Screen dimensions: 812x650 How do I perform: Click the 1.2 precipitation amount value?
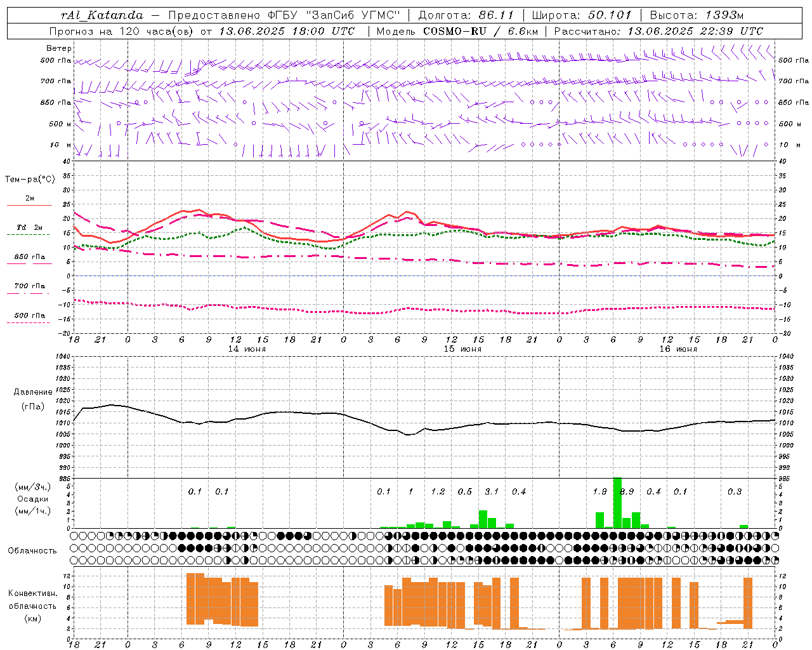click(x=438, y=492)
